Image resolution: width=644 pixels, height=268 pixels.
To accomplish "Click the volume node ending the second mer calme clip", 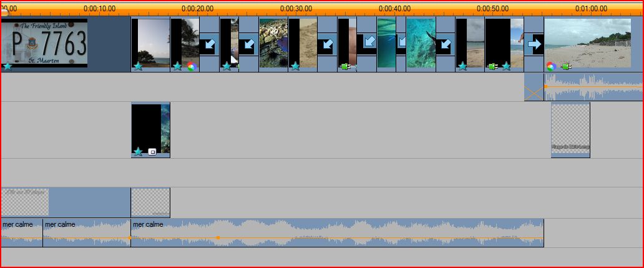I will click(129, 237).
